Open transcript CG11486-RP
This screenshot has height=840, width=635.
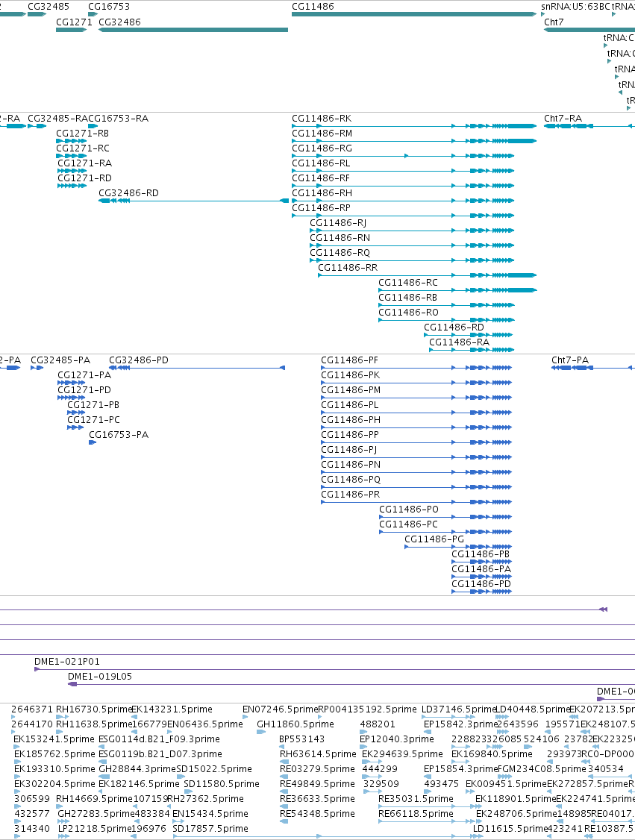pos(321,208)
